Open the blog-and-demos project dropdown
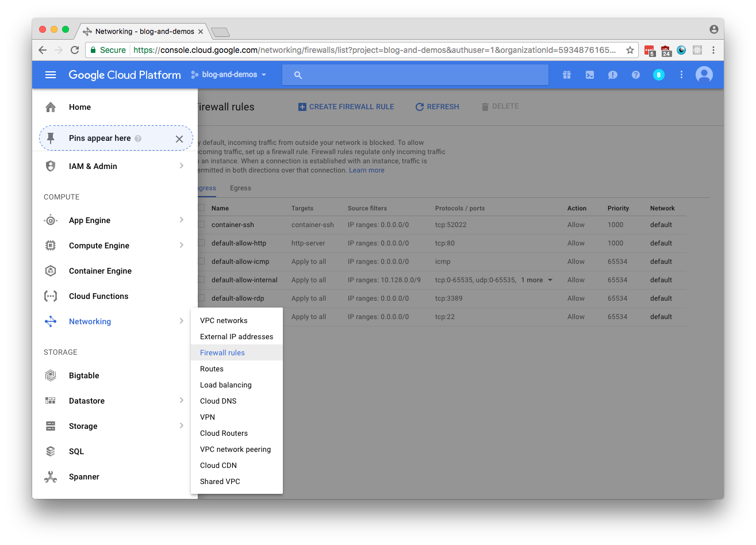This screenshot has width=756, height=545. coord(229,75)
